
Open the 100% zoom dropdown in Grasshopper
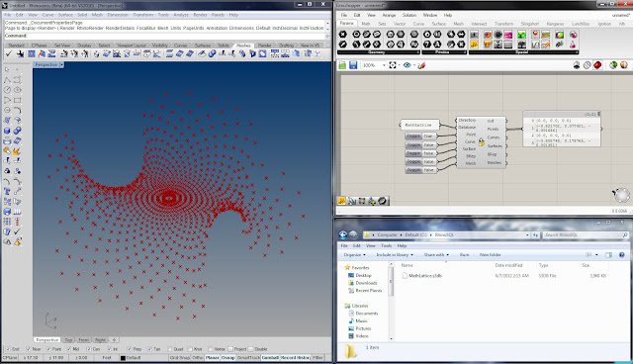[x=383, y=65]
